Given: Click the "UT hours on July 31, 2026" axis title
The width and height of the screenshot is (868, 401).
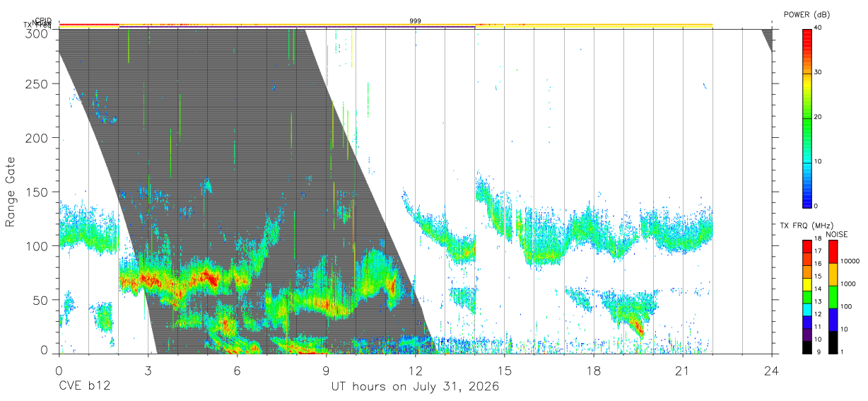Looking at the screenshot, I should [x=416, y=387].
